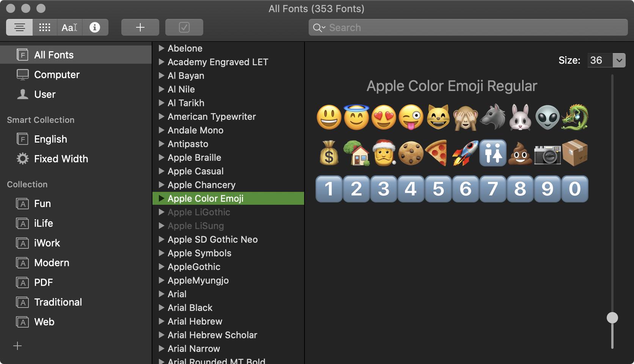The image size is (634, 364).
Task: Click the green dragon emoji
Action: 575,117
